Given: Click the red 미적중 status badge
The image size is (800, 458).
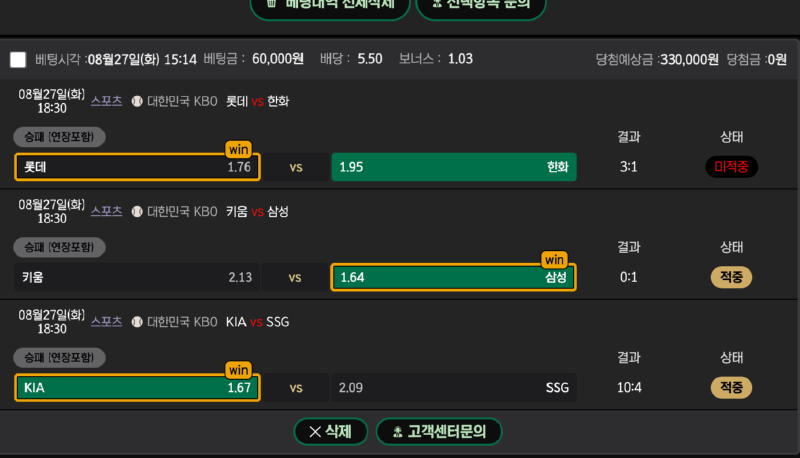Looking at the screenshot, I should (x=731, y=167).
